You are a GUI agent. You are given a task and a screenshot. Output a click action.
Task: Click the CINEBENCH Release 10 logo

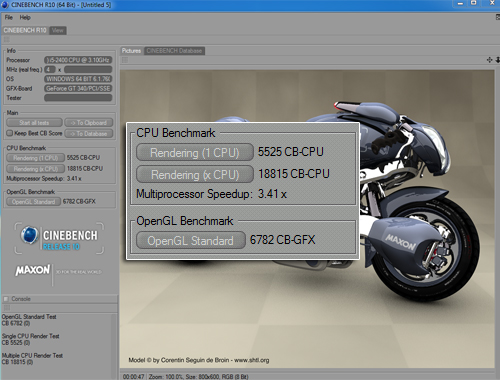[x=59, y=238]
